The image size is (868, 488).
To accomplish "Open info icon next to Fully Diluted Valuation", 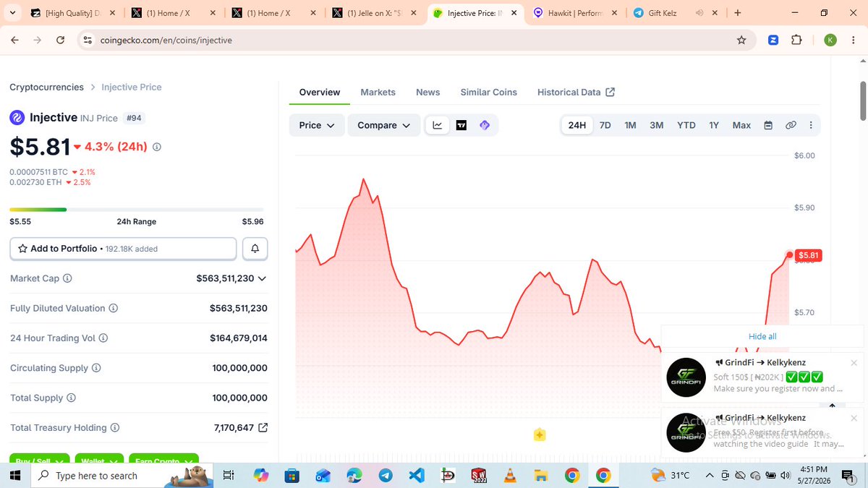I will [114, 308].
